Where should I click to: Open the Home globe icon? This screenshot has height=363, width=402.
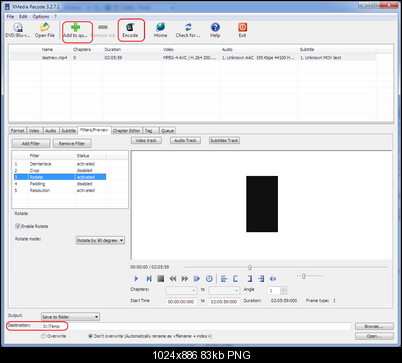click(x=160, y=30)
